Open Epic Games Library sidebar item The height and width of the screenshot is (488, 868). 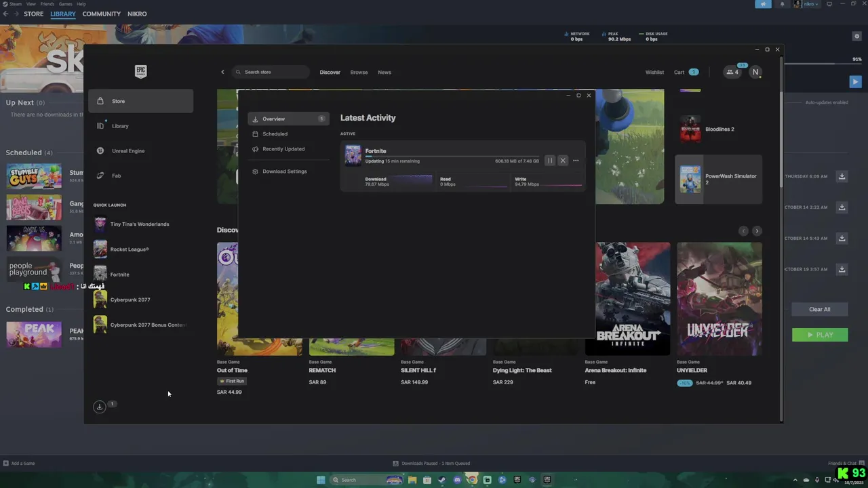pos(141,126)
